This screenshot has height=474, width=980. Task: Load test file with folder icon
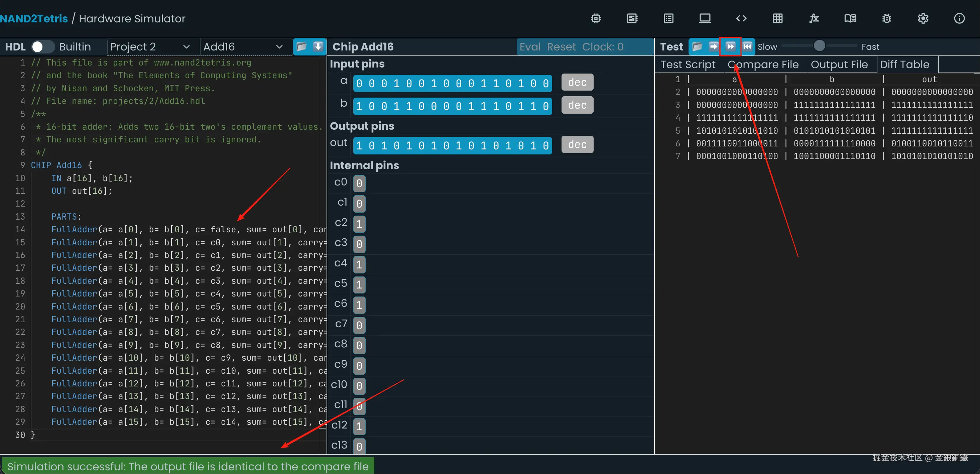(697, 46)
